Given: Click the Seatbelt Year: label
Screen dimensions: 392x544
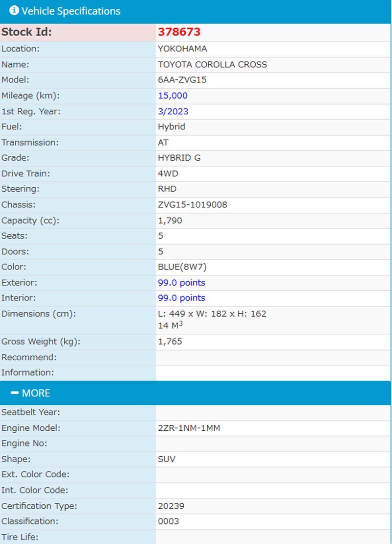Looking at the screenshot, I should click(x=30, y=413).
